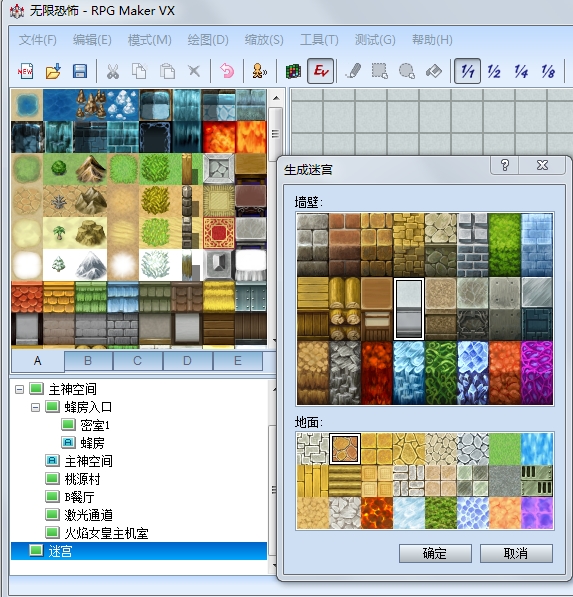The image size is (573, 597).
Task: Set zoom scale to 1/8
Action: pos(548,71)
